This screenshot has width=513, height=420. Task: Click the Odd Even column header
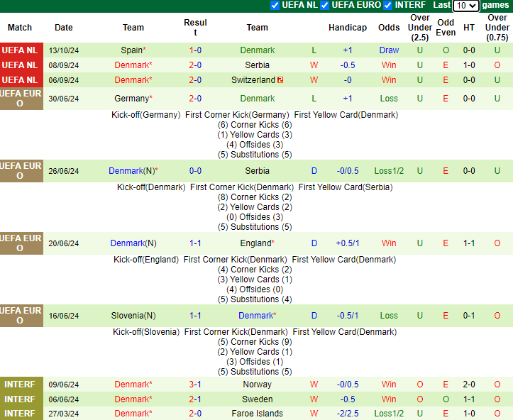point(446,28)
